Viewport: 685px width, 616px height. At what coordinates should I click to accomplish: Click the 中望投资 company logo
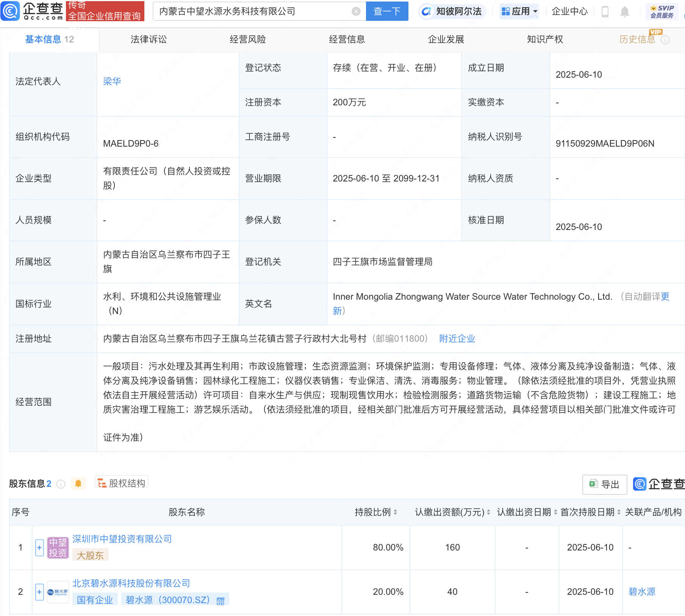[x=58, y=548]
